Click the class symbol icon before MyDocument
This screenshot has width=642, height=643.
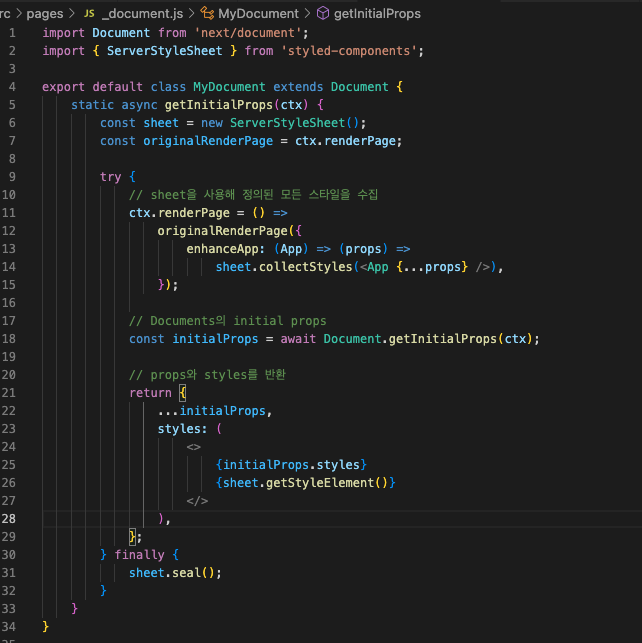coord(207,14)
